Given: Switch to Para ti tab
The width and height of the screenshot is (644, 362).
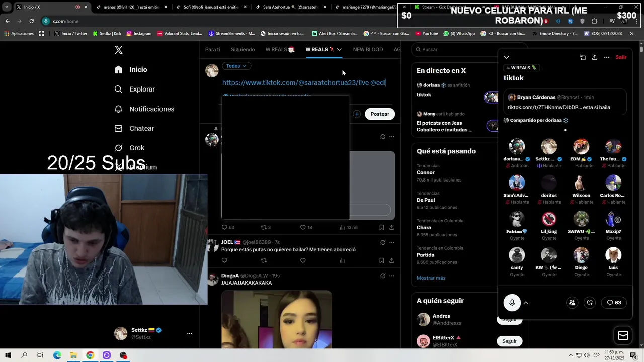Looking at the screenshot, I should pyautogui.click(x=213, y=49).
